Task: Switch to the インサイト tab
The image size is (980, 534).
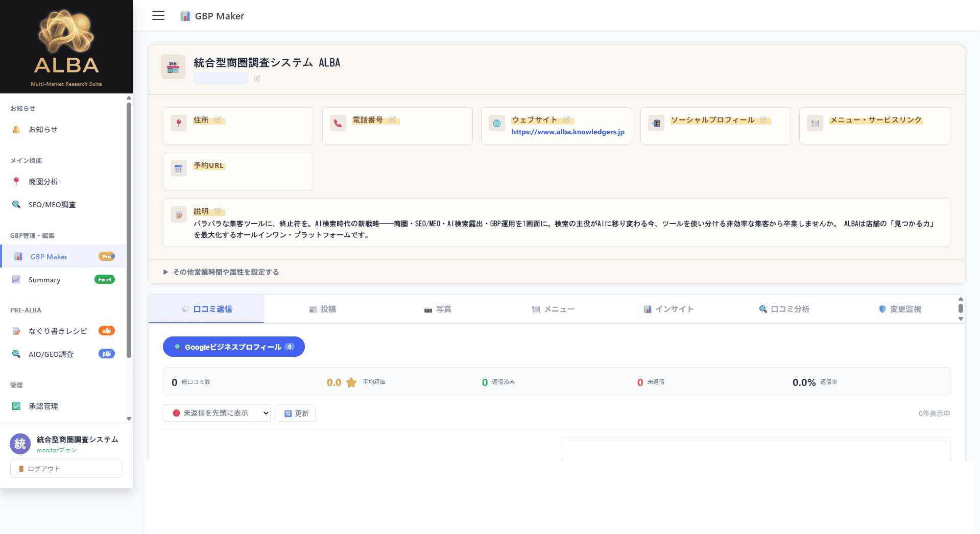Action: click(668, 309)
